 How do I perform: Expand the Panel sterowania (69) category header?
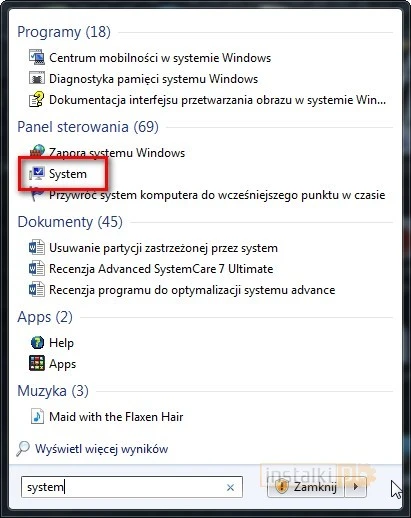point(88,127)
